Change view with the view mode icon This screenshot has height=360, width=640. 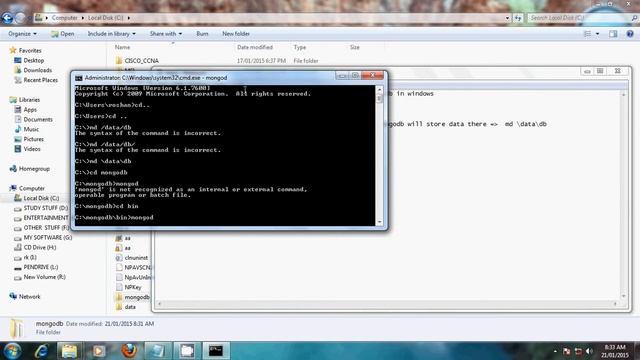coord(587,34)
